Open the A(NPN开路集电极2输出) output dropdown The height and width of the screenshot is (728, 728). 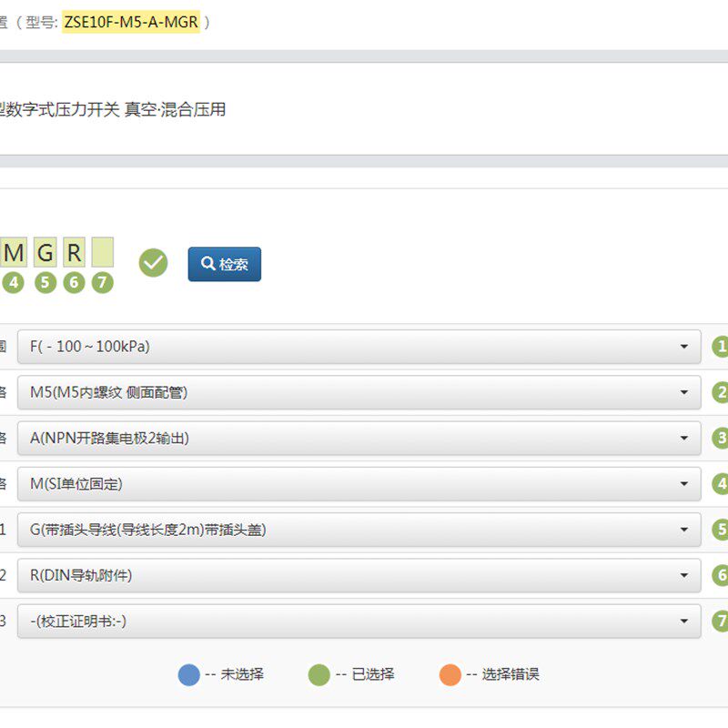pyautogui.click(x=359, y=438)
